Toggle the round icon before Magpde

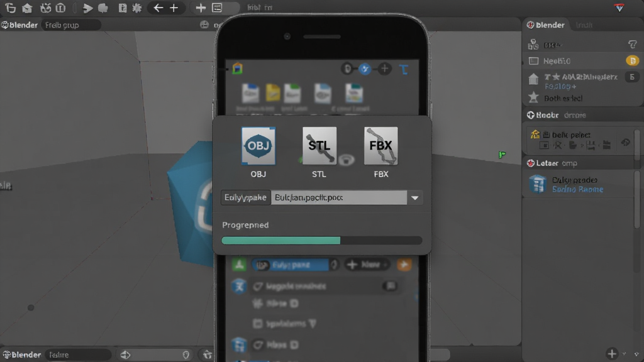pos(258,286)
